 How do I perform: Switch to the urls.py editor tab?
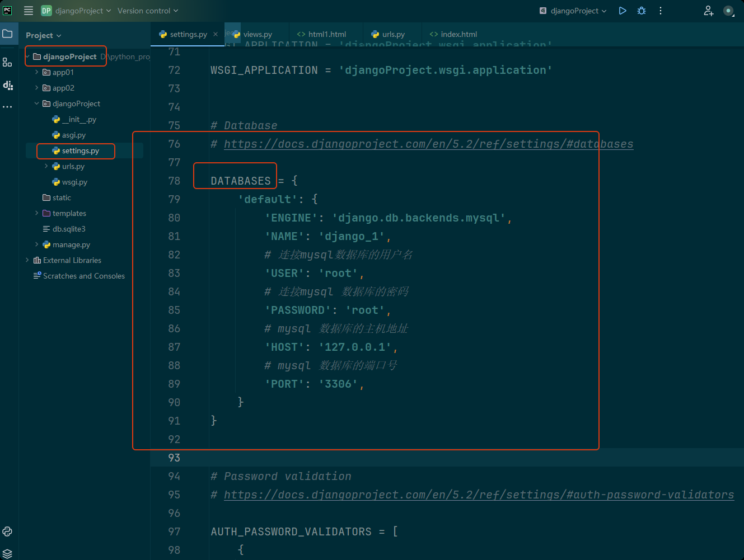(388, 34)
